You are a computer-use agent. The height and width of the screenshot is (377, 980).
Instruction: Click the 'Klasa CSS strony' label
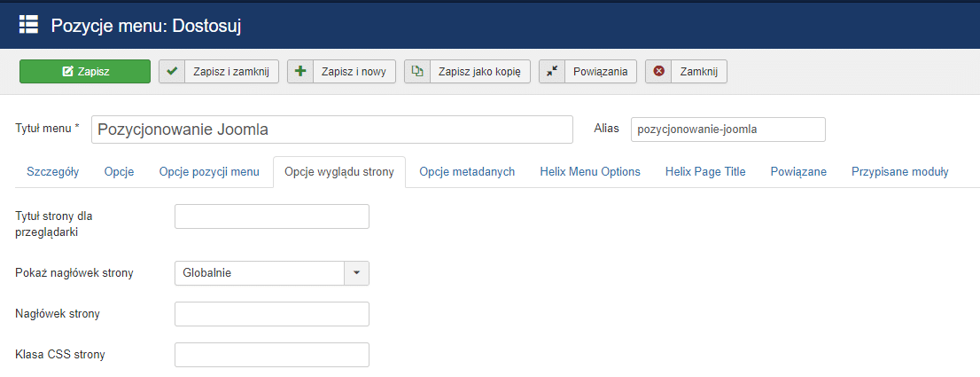click(x=60, y=355)
